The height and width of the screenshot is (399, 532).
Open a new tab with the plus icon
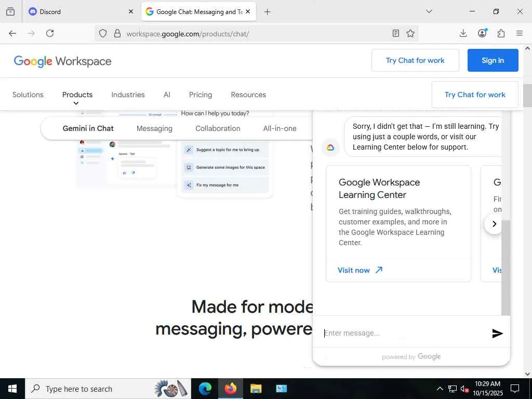coord(268,12)
